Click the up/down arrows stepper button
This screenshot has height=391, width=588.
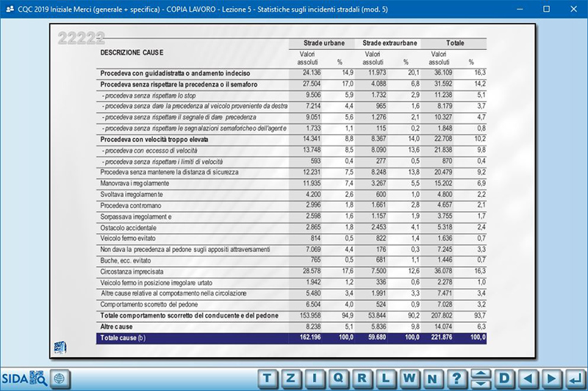coord(480,379)
